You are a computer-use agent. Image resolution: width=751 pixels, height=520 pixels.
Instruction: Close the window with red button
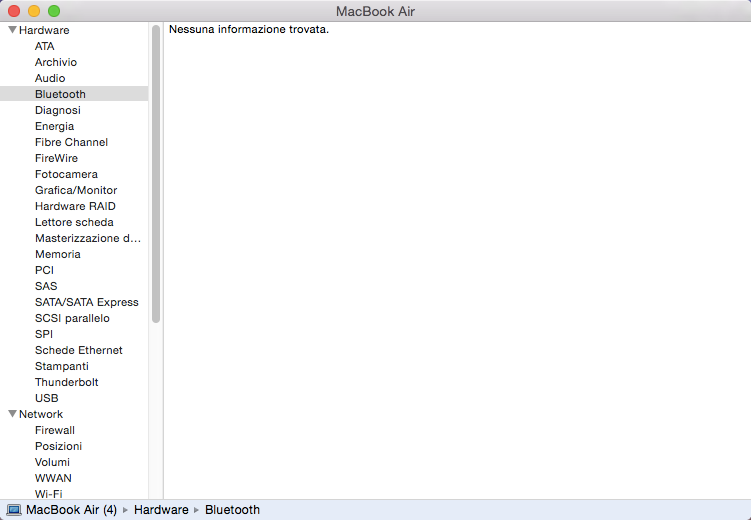[14, 11]
